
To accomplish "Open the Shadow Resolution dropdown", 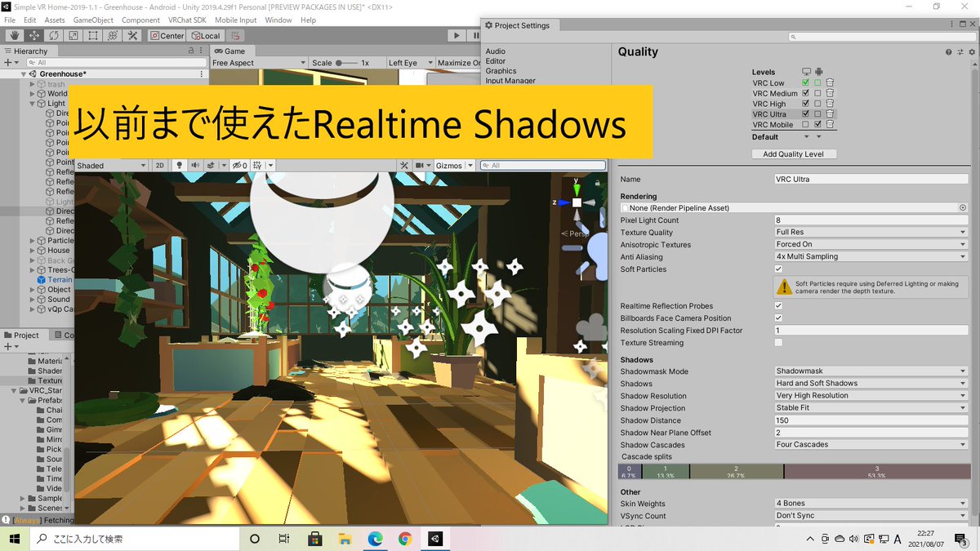I will click(x=871, y=395).
